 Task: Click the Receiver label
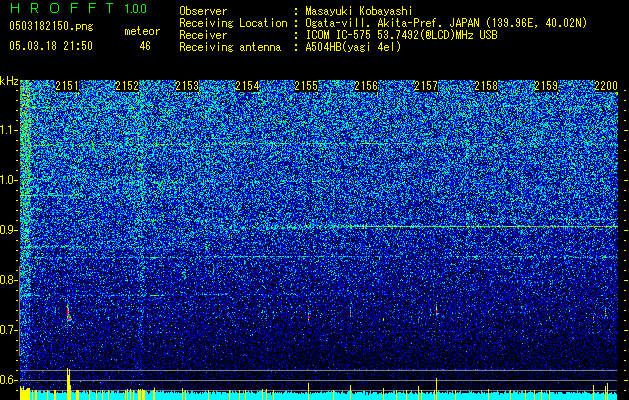[x=203, y=35]
